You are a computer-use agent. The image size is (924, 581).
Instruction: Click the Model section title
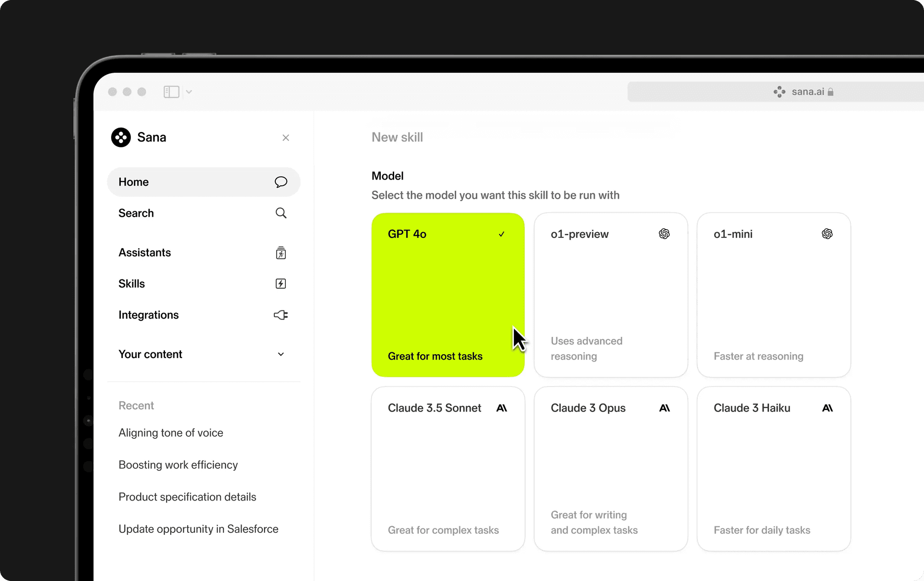click(387, 176)
